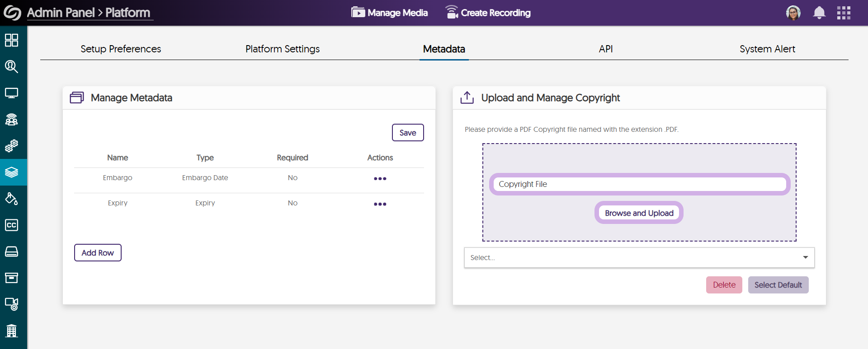This screenshot has height=349, width=868.
Task: Open the monitor display sidebar icon
Action: click(x=11, y=93)
